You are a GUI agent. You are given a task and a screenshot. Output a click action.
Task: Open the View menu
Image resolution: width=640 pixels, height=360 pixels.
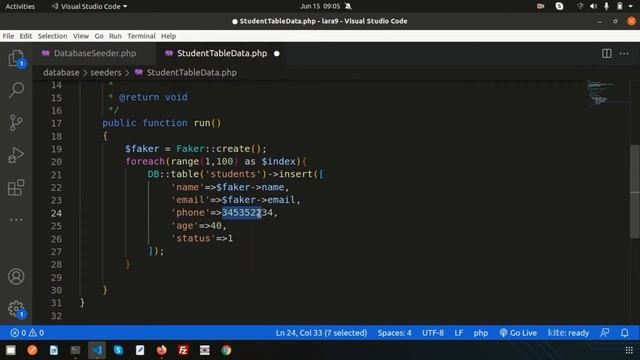(x=81, y=36)
